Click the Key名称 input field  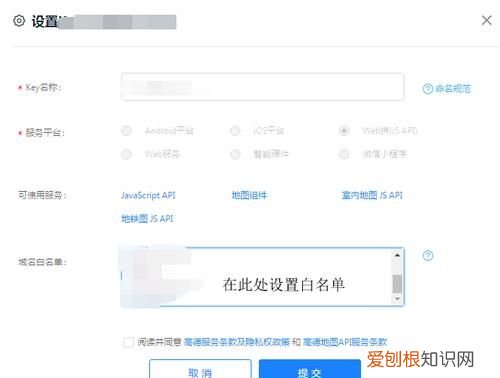pos(263,87)
